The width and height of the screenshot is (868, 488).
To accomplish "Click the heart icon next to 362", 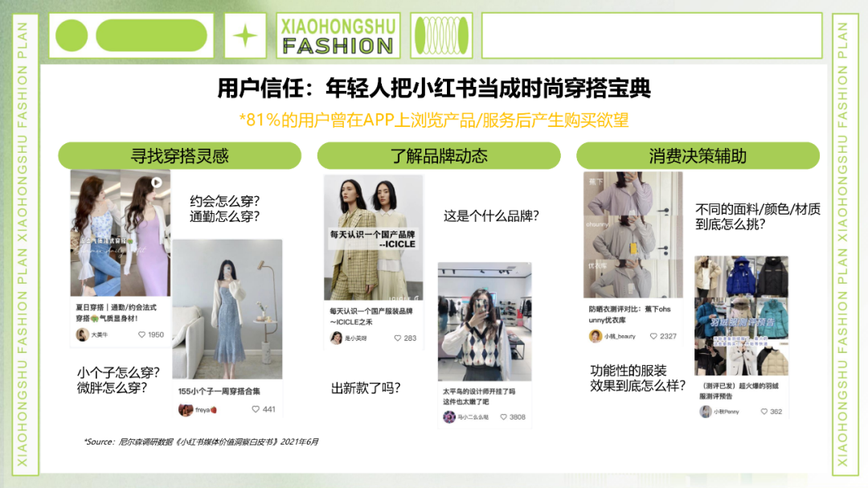I will pos(764,412).
